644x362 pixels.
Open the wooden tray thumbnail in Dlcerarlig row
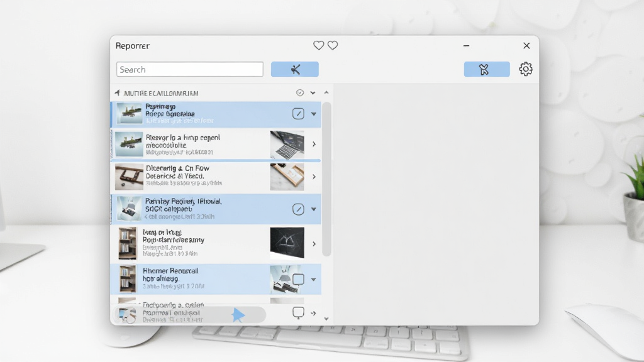tap(287, 177)
